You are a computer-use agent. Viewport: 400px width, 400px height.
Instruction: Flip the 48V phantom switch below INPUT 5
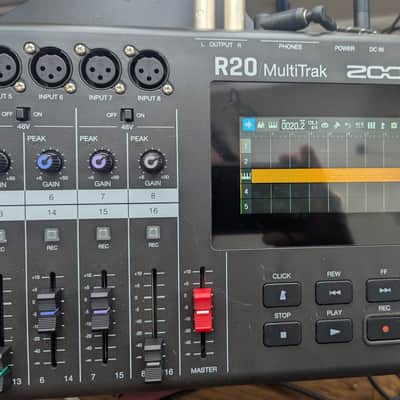[23, 114]
